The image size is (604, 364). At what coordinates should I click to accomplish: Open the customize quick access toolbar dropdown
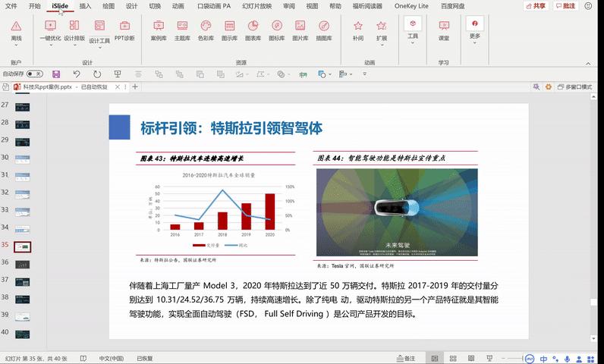364,74
